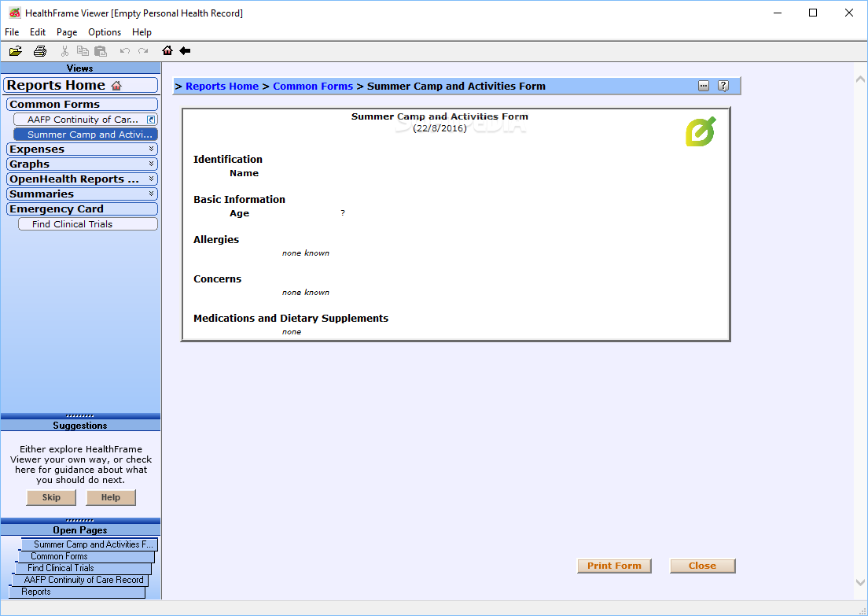Click the external icon on AAFP Continuity row
The image size is (868, 616).
(x=151, y=120)
